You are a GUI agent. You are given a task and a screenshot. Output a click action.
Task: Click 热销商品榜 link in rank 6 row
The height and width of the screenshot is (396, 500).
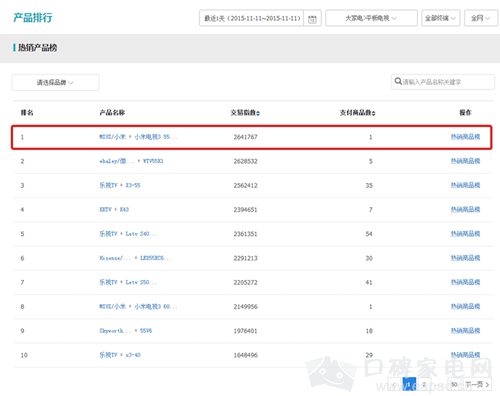[x=465, y=258]
